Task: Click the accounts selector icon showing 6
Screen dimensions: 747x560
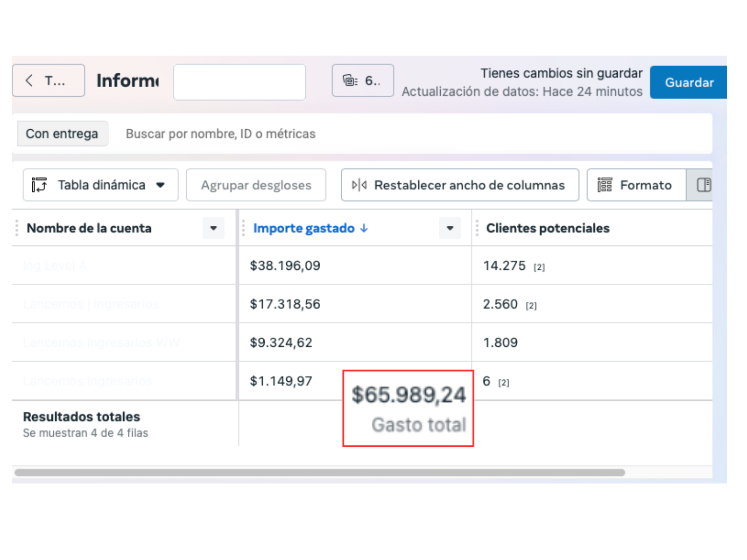Action: (350, 81)
